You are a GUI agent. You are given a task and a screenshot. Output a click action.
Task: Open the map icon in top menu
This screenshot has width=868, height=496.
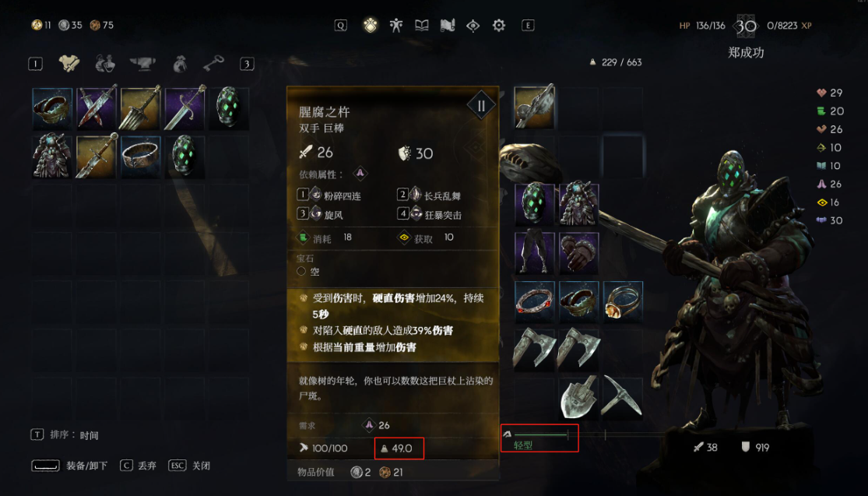coord(448,26)
